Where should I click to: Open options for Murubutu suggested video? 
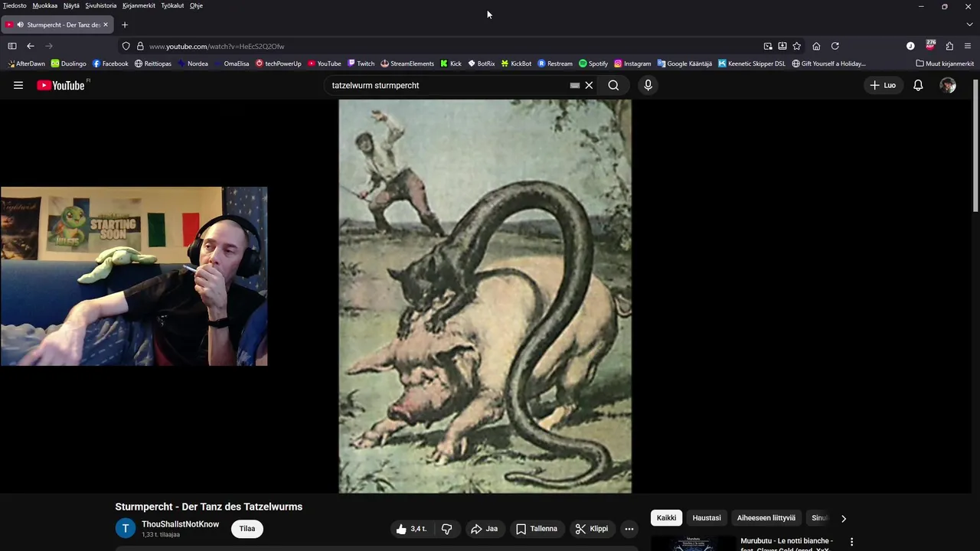click(851, 542)
